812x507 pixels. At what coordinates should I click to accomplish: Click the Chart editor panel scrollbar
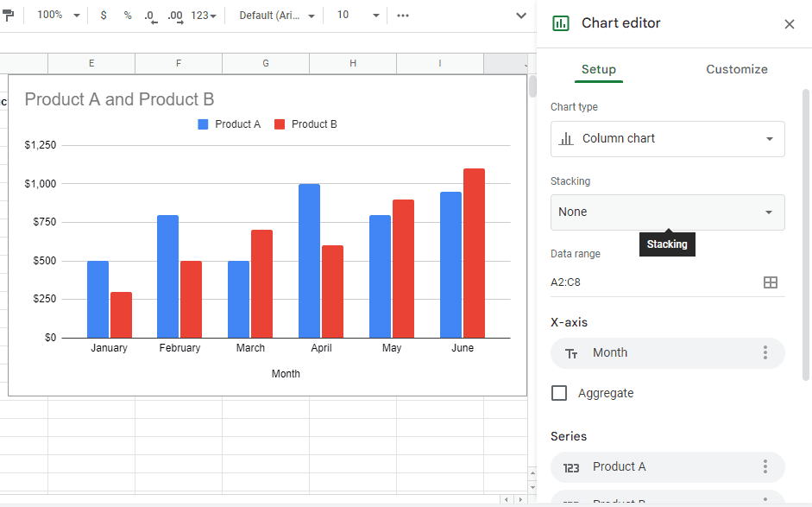pos(806,235)
